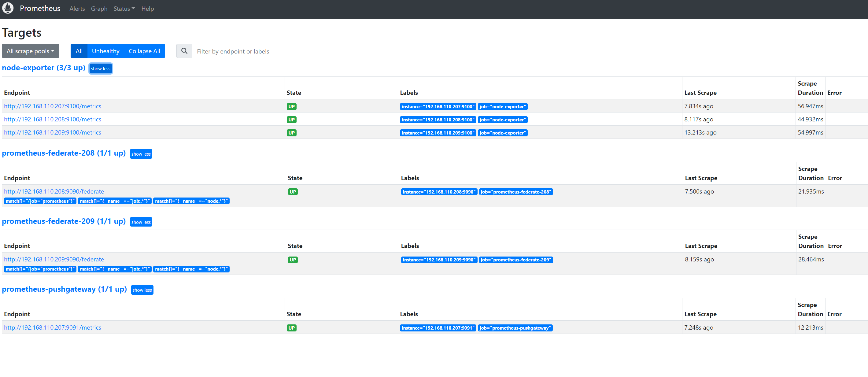Click match[]="{job="prometheus"}" tag under 208 federate

tap(40, 201)
